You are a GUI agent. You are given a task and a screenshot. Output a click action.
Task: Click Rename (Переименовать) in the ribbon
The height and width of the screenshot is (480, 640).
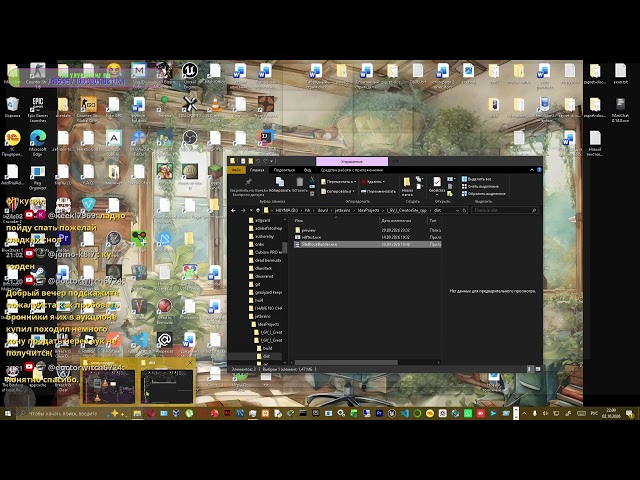378,191
